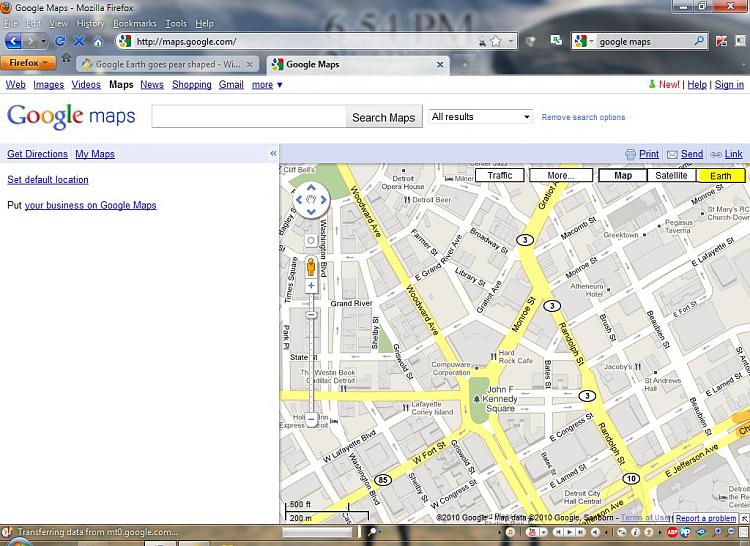Open the Images link in Google bar
This screenshot has width=750, height=546.
pos(48,85)
